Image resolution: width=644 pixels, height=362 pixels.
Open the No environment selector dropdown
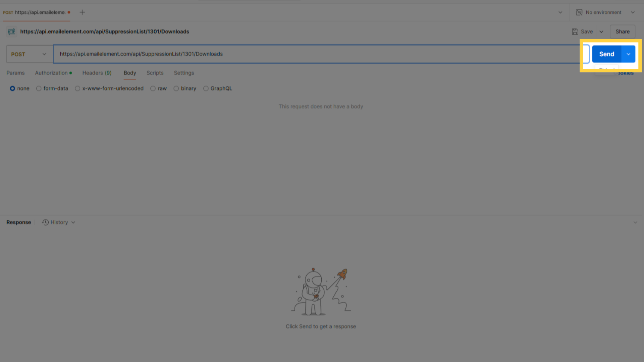pyautogui.click(x=633, y=12)
